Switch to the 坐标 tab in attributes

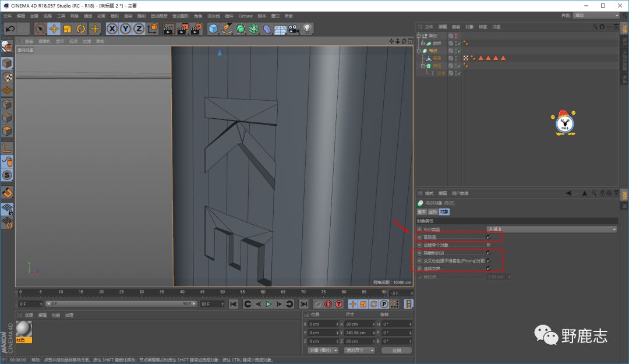click(x=433, y=211)
